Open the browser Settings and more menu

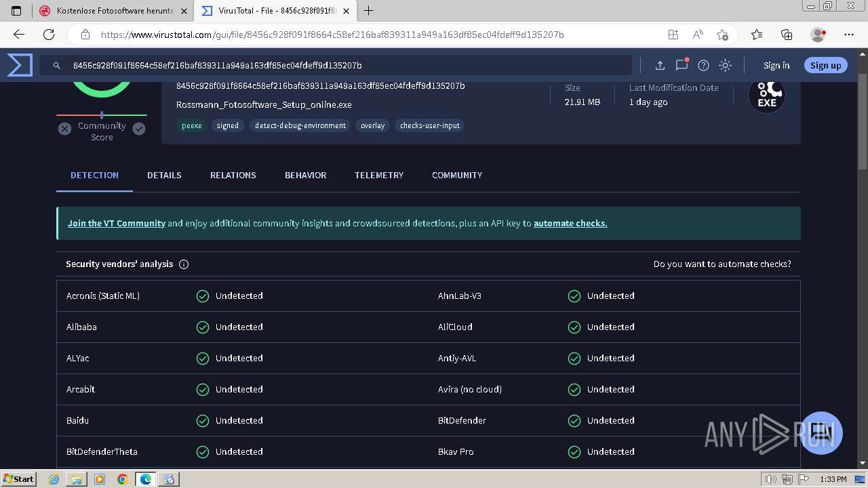849,35
